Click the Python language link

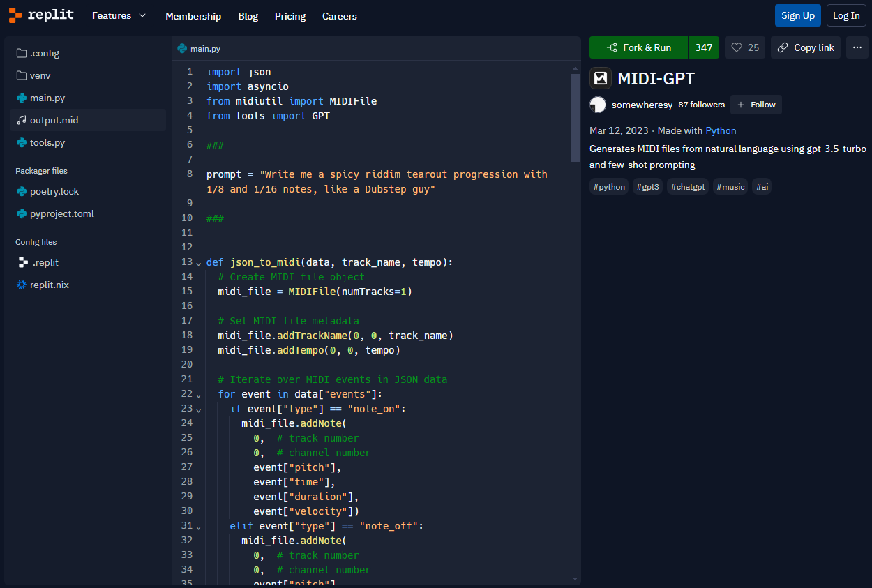721,130
